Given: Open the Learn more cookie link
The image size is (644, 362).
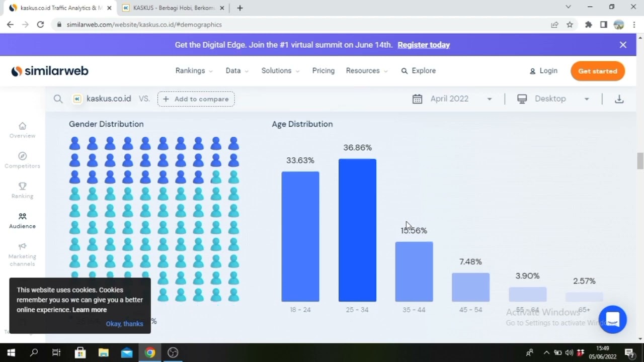Looking at the screenshot, I should click(89, 310).
